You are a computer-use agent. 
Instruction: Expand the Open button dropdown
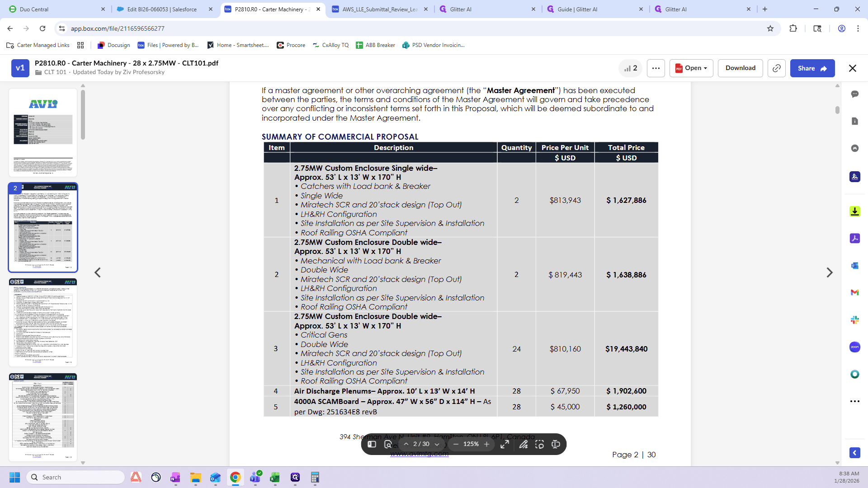691,68
